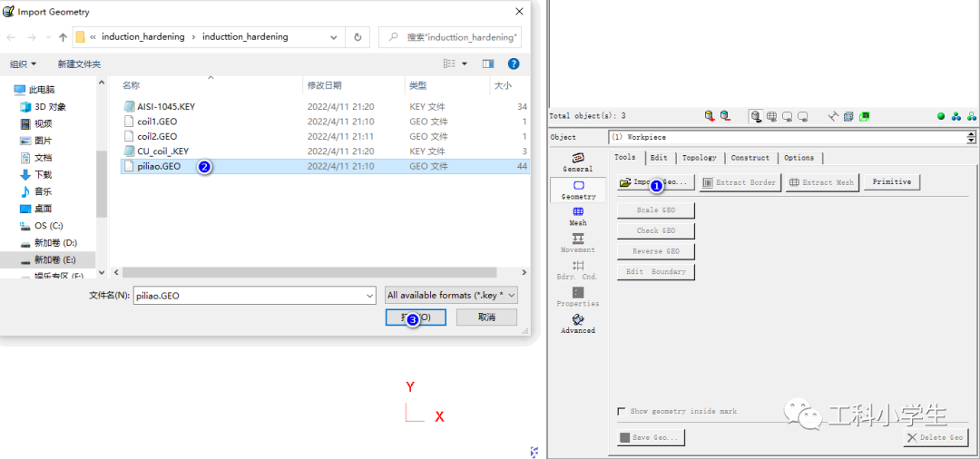Screen dimensions: 980x459
Task: Switch to the Edit tab
Action: [x=659, y=158]
